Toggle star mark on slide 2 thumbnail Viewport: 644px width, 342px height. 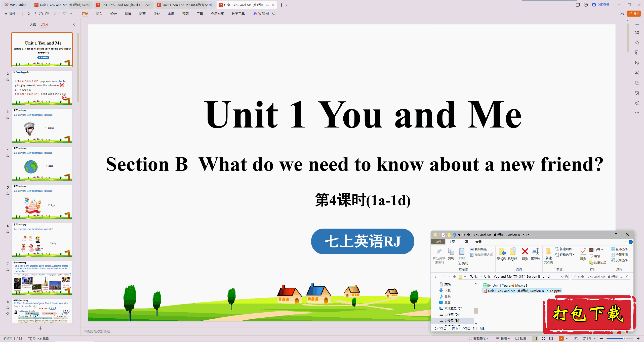[8, 80]
